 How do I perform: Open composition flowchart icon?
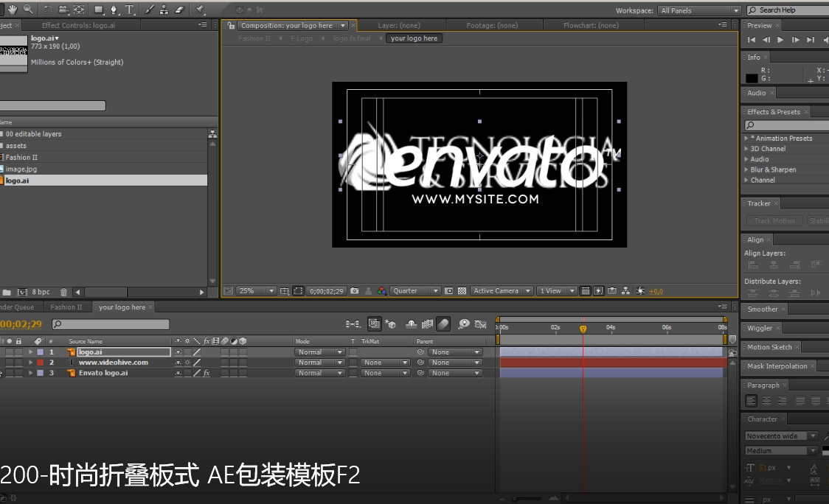[x=626, y=291]
